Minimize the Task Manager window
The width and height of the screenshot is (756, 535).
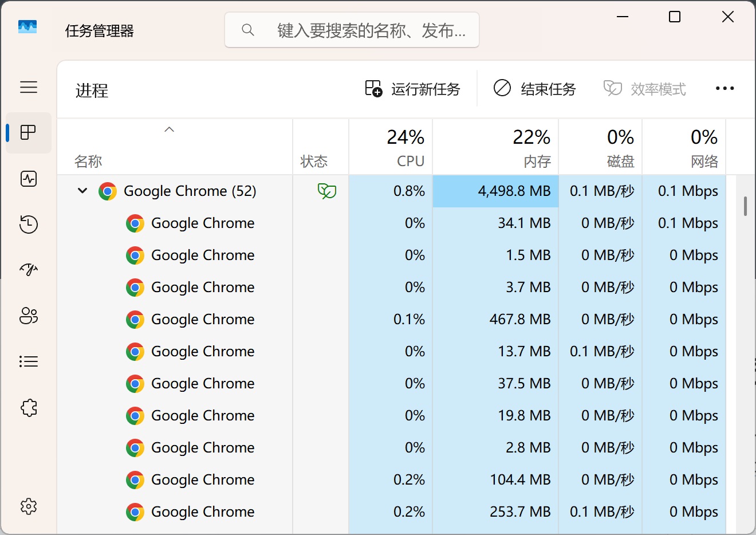[623, 17]
